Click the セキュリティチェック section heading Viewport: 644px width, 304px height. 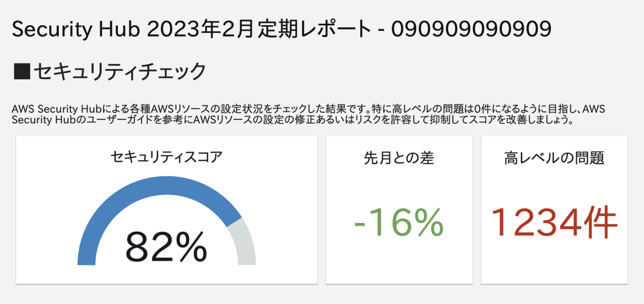pos(119,72)
